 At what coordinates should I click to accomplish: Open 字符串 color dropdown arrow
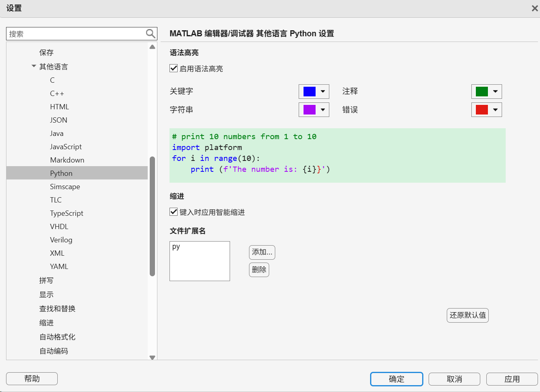pyautogui.click(x=323, y=110)
